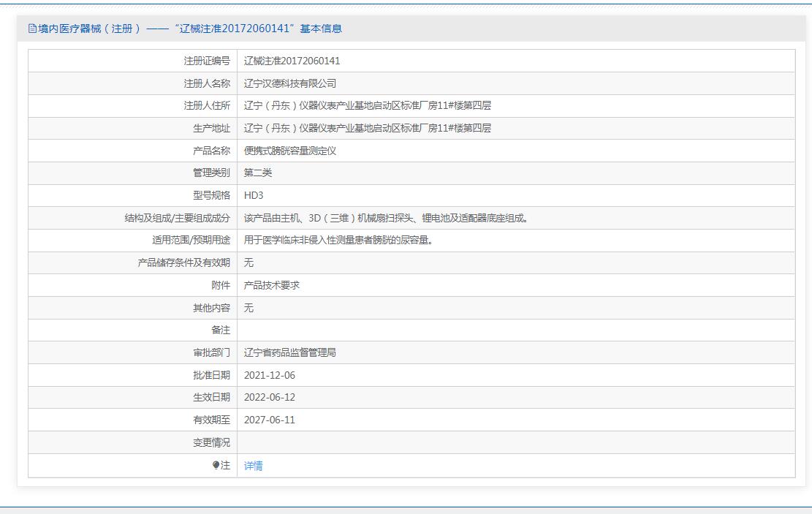Click the 生产地址 address value
This screenshot has width=812, height=514.
click(367, 128)
